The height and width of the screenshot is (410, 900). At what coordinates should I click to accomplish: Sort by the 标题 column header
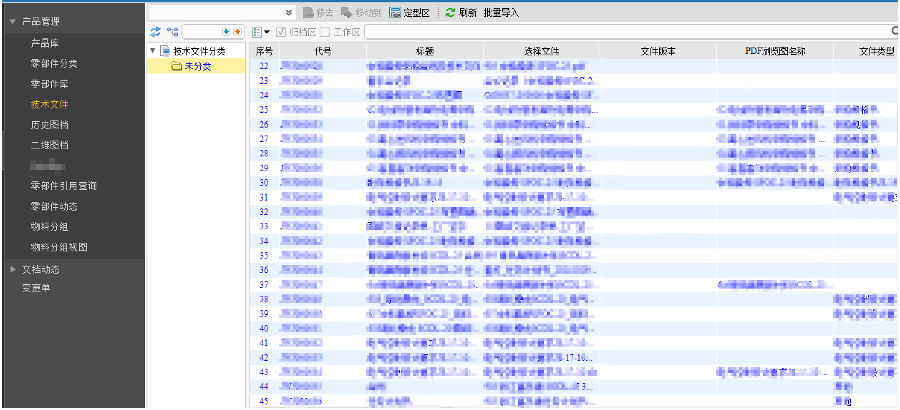pos(424,51)
